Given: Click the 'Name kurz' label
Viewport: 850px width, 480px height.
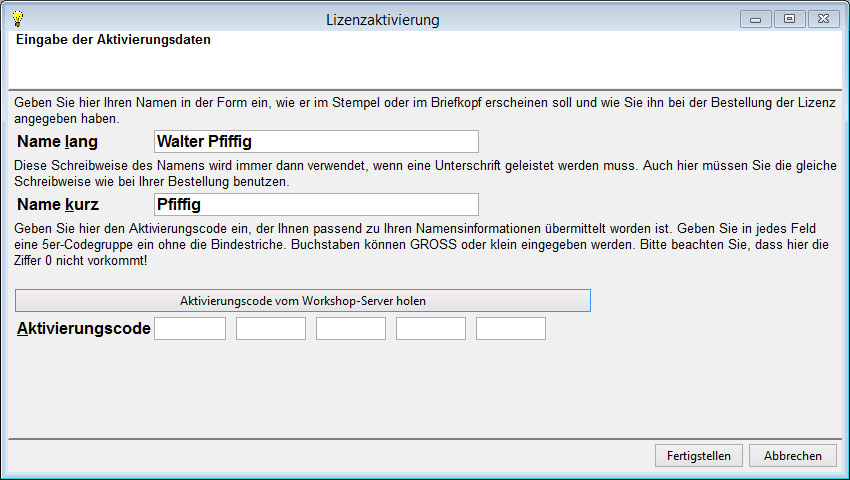Looking at the screenshot, I should [58, 205].
